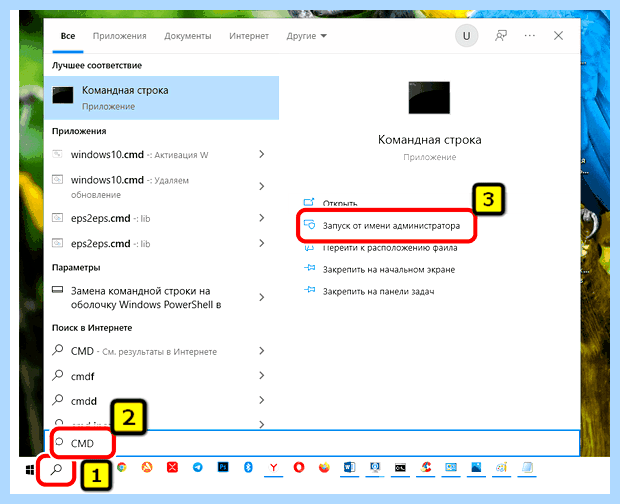Expand chevron for CMD internet results

[x=261, y=351]
